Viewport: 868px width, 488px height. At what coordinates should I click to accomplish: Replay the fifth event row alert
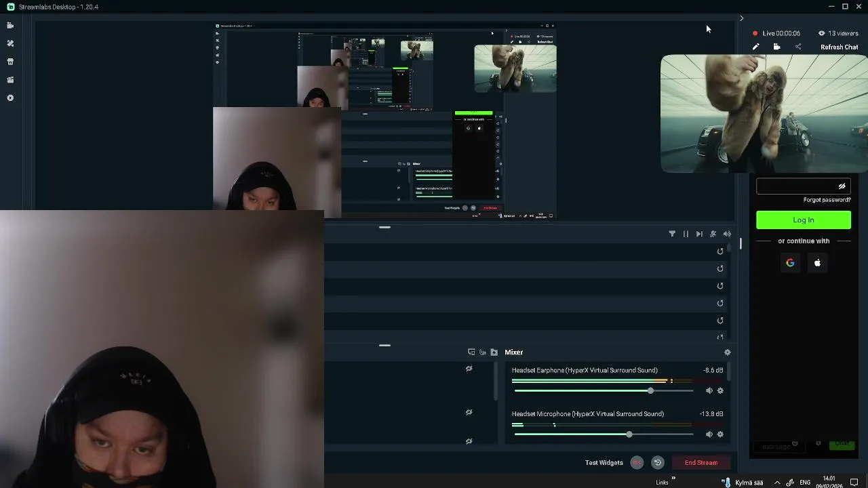(720, 321)
